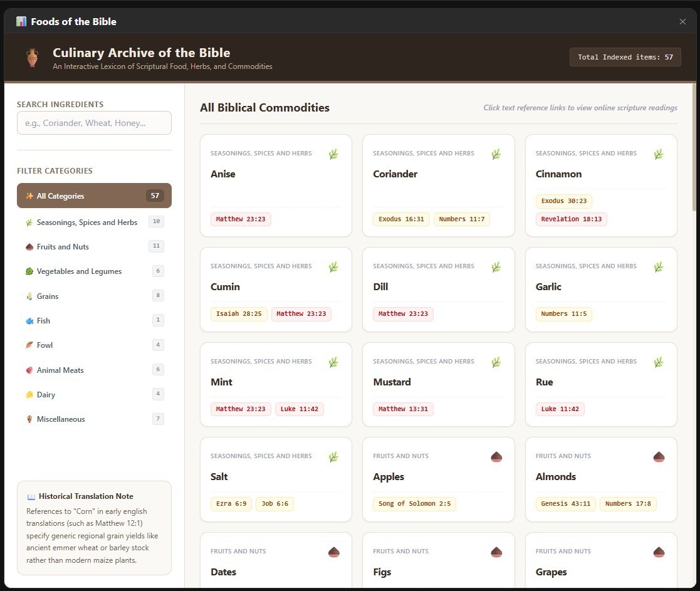Screen dimensions: 700x591
Task: Click the herb icon on Mustard card
Action: (x=496, y=362)
